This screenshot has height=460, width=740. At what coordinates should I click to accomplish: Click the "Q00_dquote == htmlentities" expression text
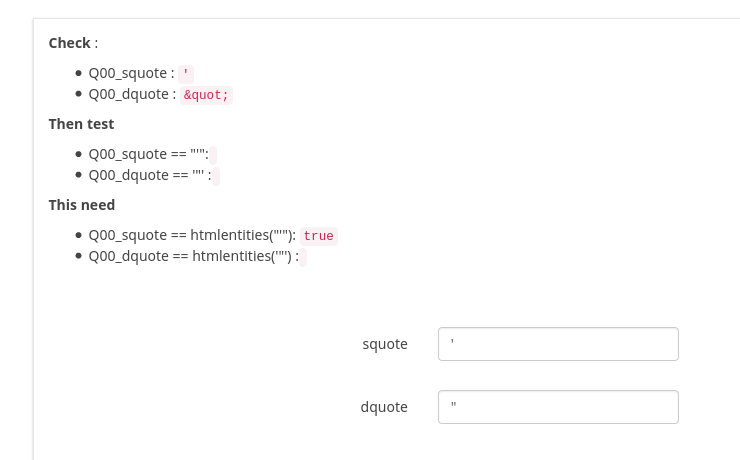(190, 256)
